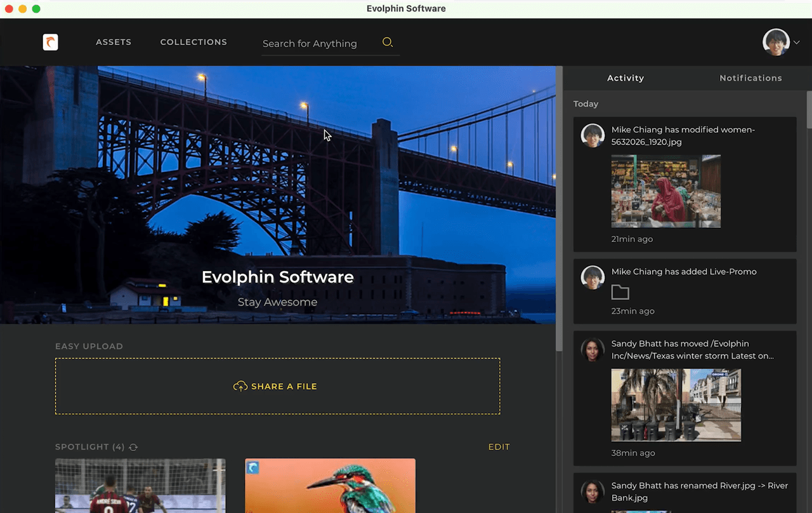The width and height of the screenshot is (812, 513).
Task: Click the 'Evolphin Software' banner title
Action: 278,277
